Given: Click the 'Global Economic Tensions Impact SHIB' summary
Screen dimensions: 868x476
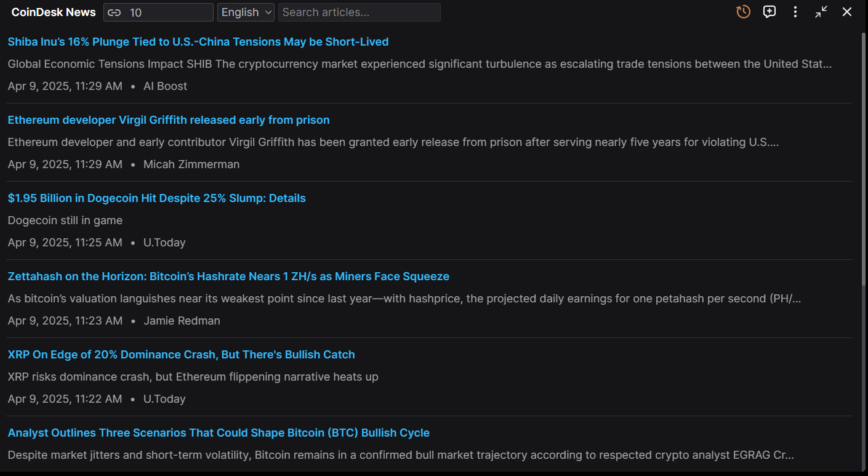Looking at the screenshot, I should coord(420,64).
